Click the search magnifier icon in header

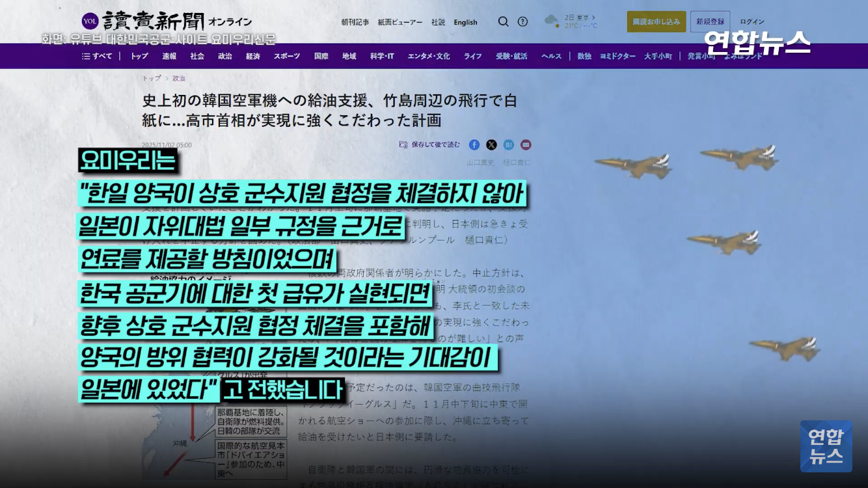coord(503,21)
